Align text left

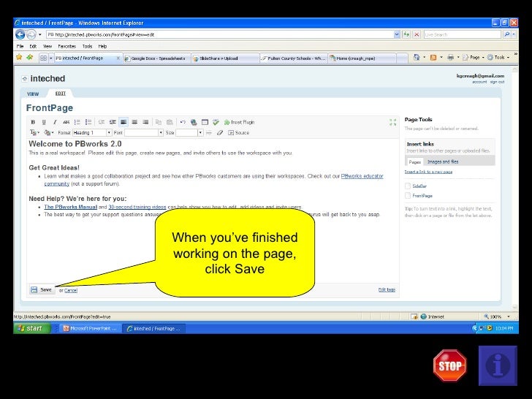pos(123,122)
